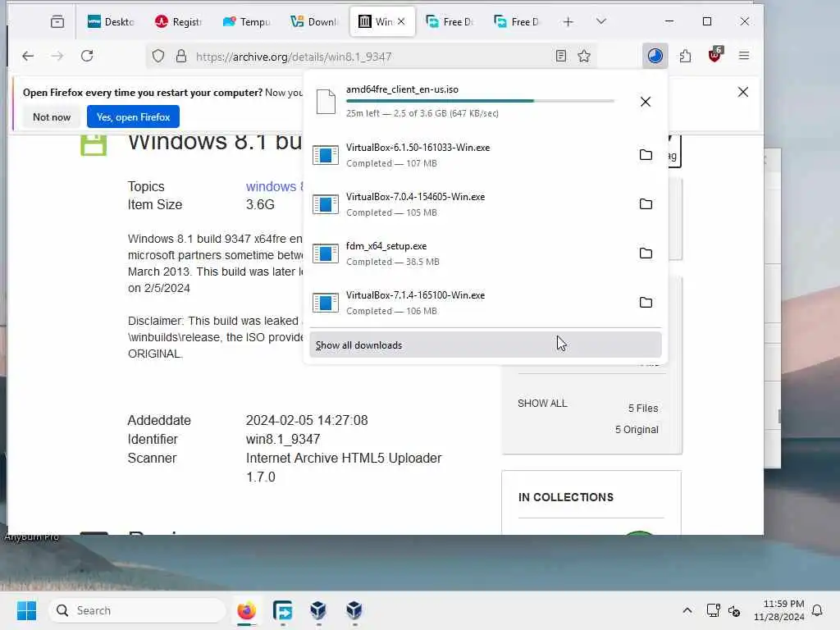Cancel the amd64fre_client_en-us.iso download
Image resolution: width=840 pixels, height=630 pixels.
pyautogui.click(x=646, y=102)
